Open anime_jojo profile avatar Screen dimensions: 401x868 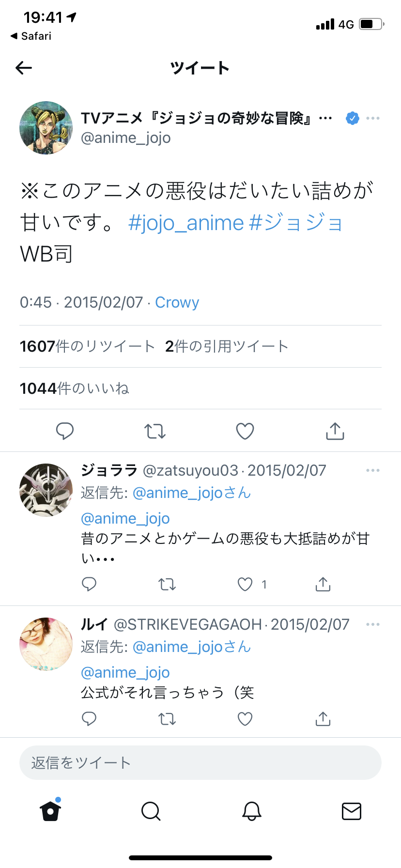(x=46, y=128)
